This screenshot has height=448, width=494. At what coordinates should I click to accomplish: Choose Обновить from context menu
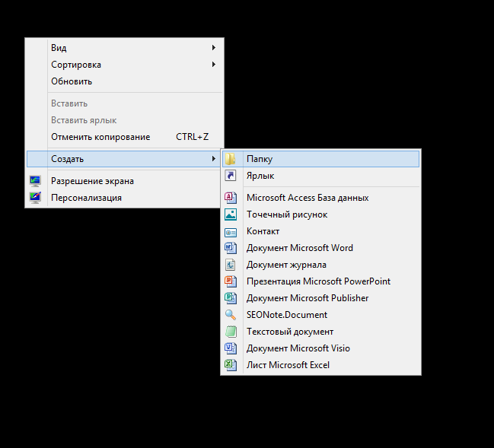point(72,81)
